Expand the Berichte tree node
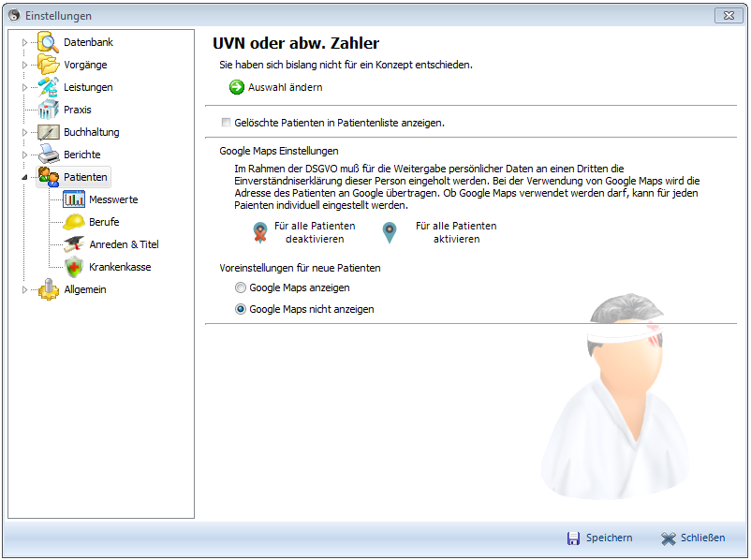751x560 pixels. click(24, 155)
